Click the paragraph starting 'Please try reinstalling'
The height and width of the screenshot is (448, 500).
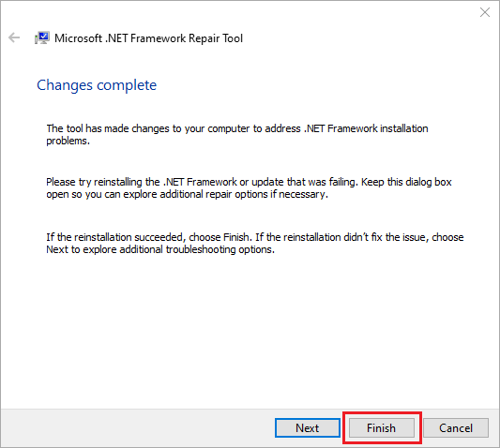249,188
